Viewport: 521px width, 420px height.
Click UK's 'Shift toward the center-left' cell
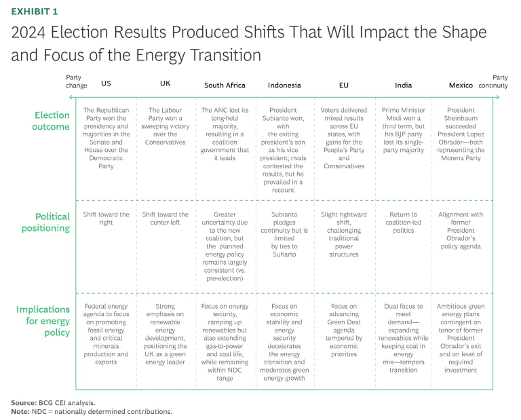(x=165, y=218)
